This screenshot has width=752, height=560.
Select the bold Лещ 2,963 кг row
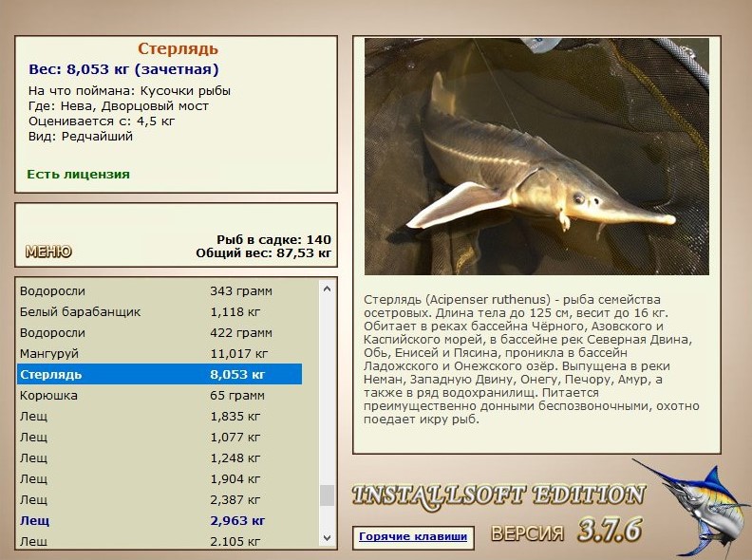pos(160,521)
